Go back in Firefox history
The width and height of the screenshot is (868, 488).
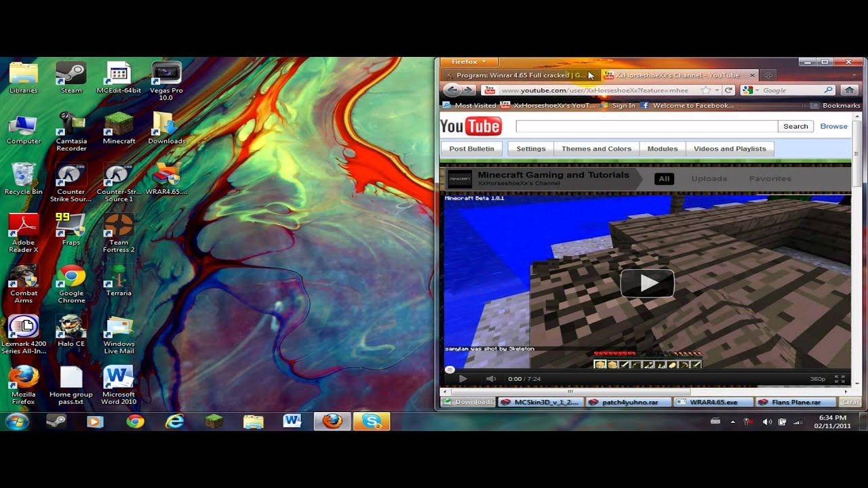[x=451, y=90]
